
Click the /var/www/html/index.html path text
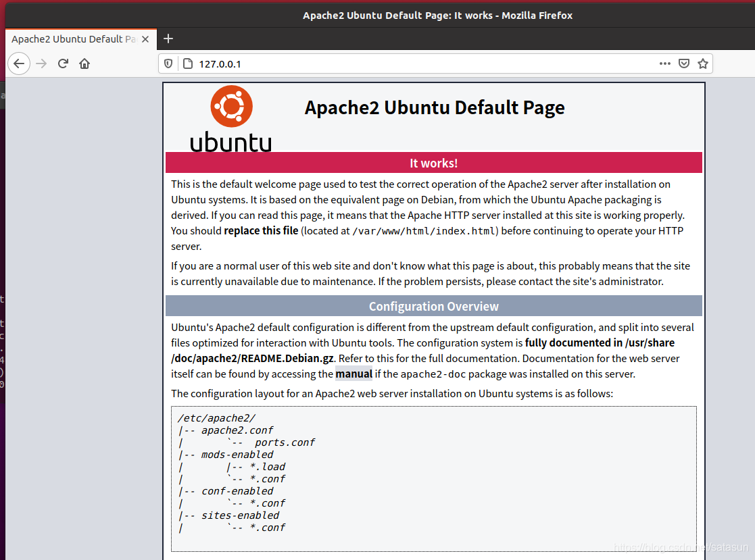(424, 231)
